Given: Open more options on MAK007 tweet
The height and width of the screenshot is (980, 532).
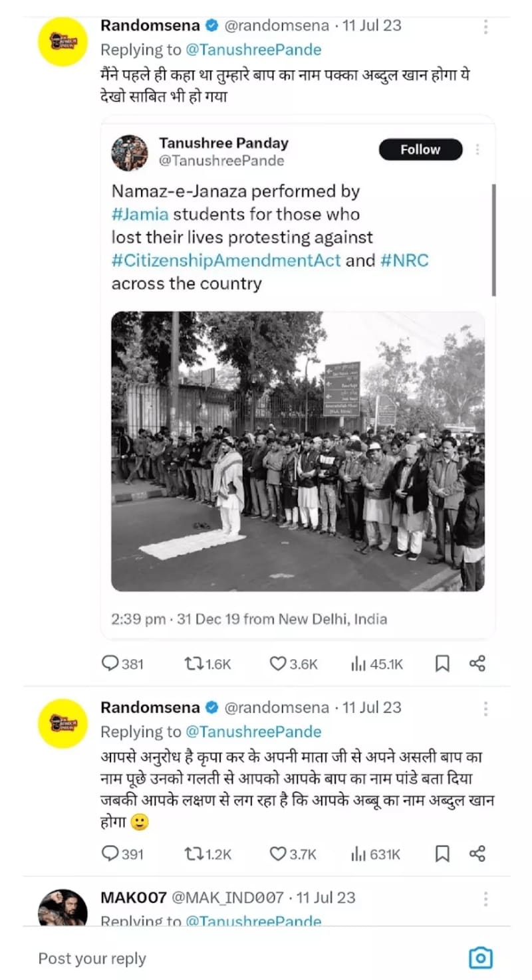Looking at the screenshot, I should (x=485, y=899).
